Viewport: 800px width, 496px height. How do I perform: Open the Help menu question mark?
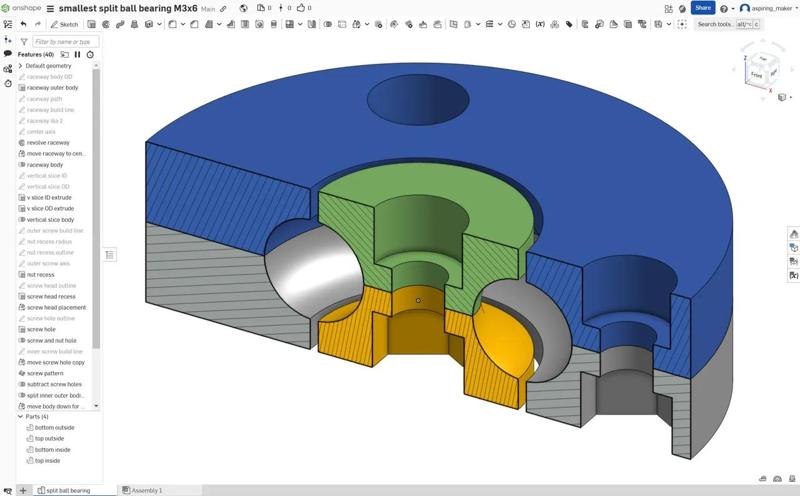(723, 9)
